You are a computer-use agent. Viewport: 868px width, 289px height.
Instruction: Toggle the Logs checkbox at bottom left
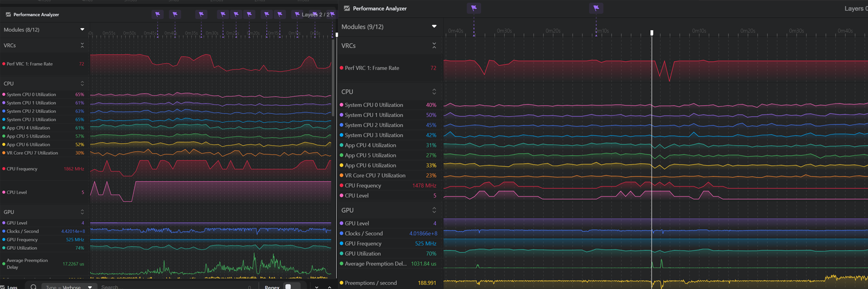tap(3, 287)
